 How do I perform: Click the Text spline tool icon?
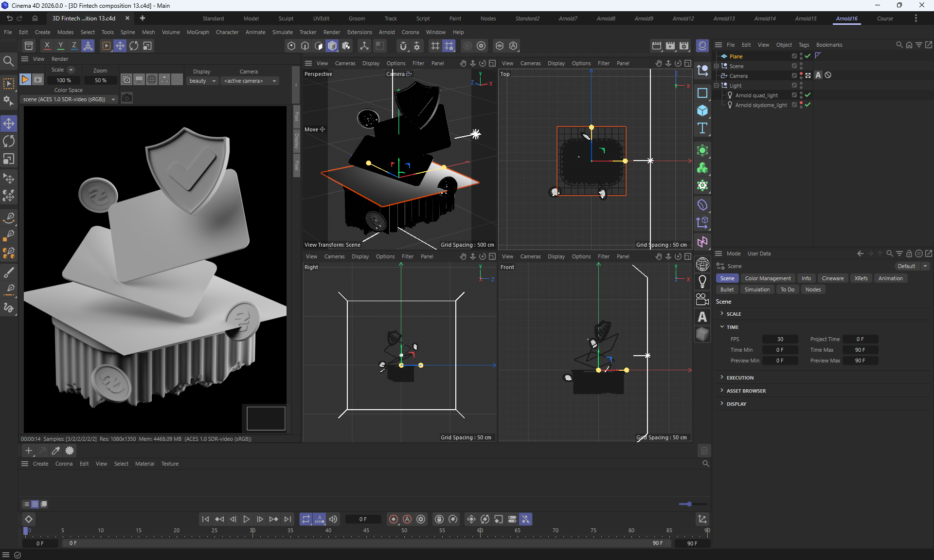click(702, 128)
